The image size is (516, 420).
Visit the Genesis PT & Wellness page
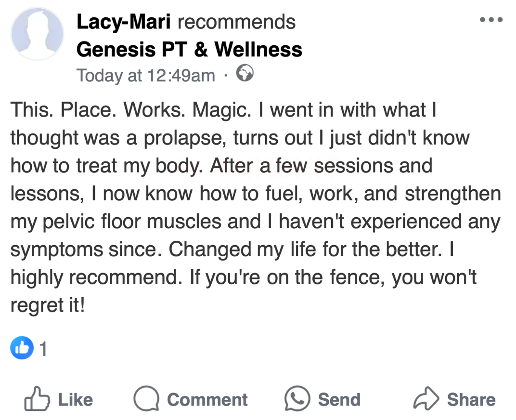point(189,49)
